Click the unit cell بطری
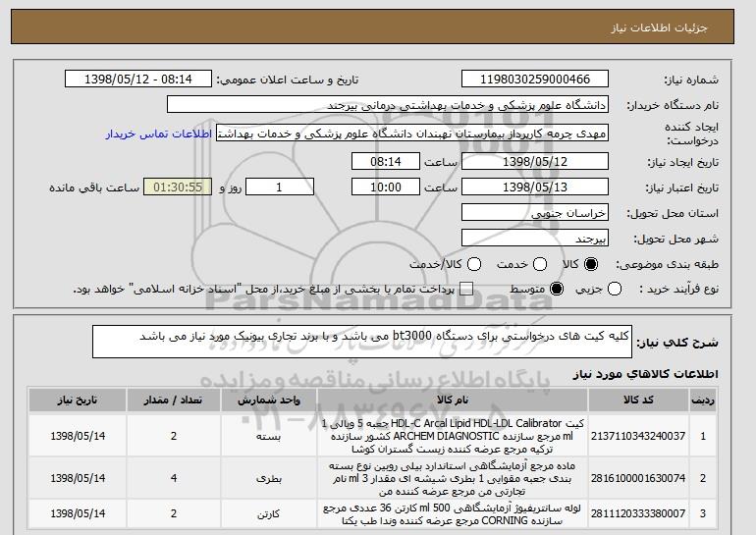This screenshot has width=756, height=535. (269, 478)
